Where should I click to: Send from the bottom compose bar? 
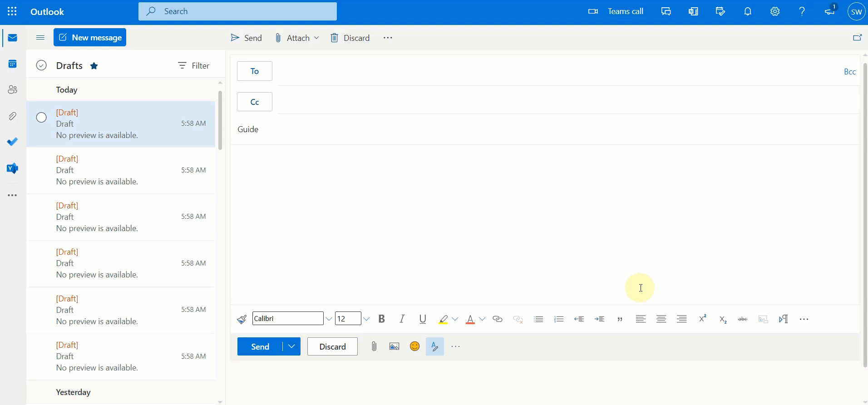click(x=260, y=346)
